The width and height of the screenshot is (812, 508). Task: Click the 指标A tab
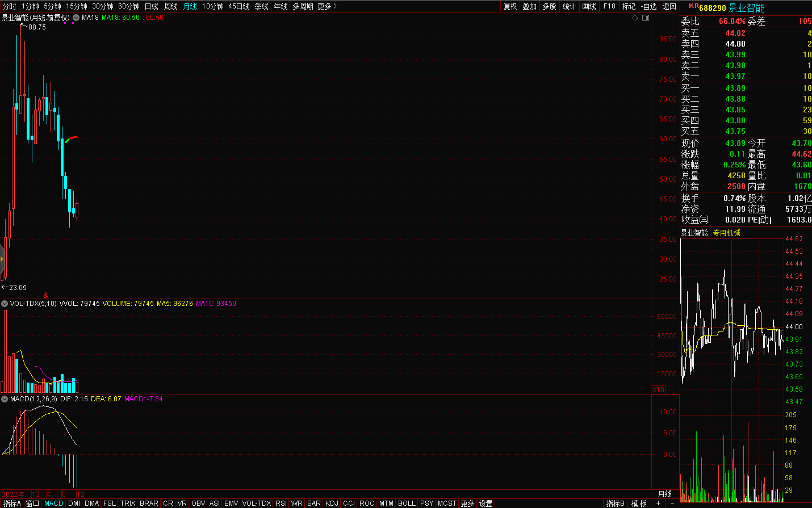12,503
